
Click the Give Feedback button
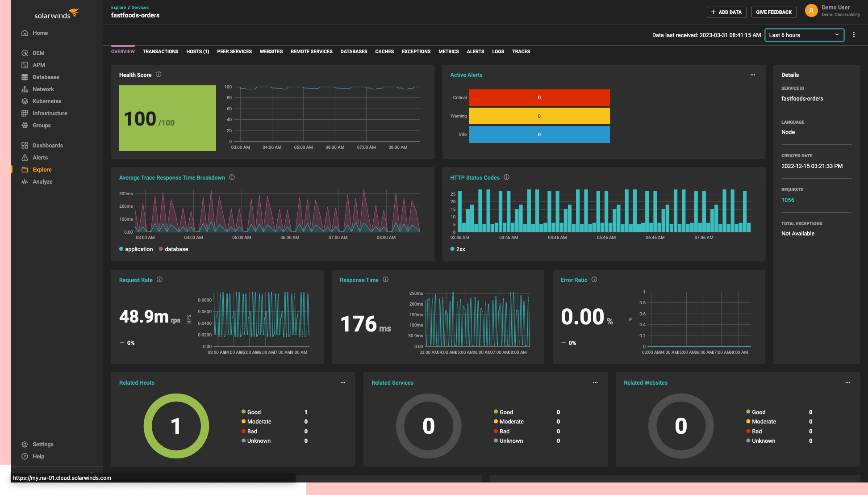coord(774,12)
